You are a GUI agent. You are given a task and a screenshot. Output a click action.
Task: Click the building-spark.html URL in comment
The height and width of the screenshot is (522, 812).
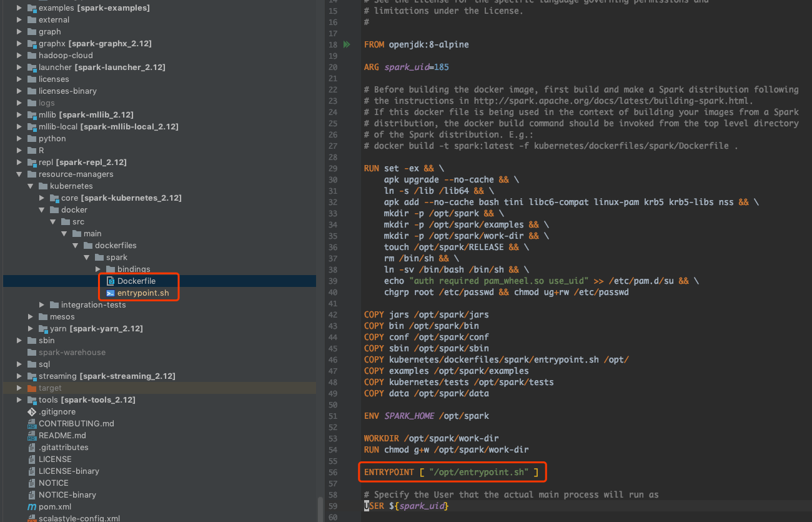coord(612,101)
